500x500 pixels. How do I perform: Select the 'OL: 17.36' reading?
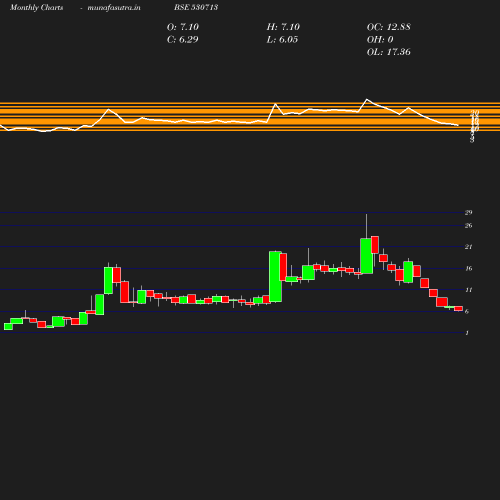[x=389, y=52]
